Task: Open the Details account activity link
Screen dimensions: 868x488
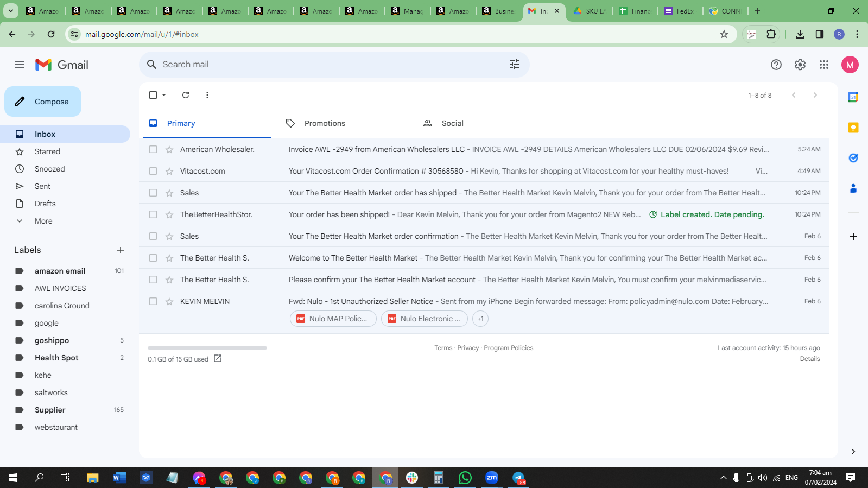Action: click(810, 359)
